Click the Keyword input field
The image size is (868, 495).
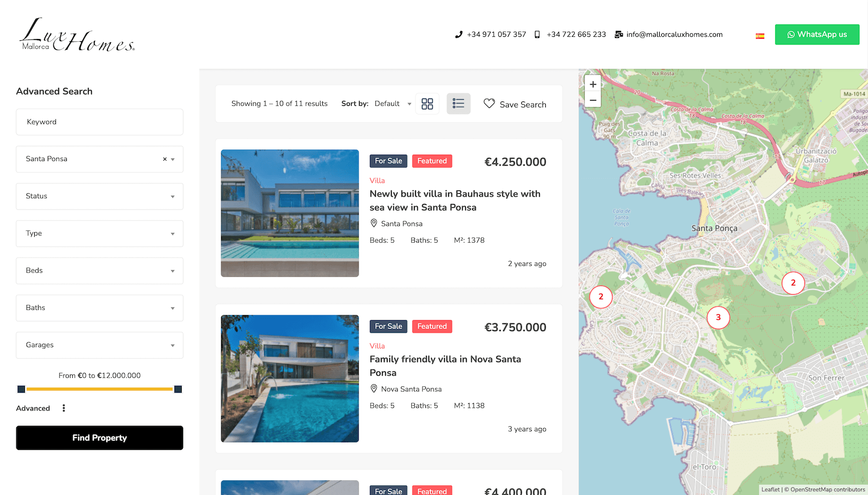pos(99,122)
